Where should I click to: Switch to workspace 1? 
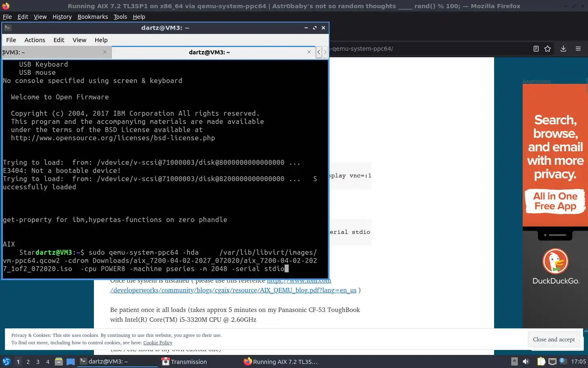18,361
